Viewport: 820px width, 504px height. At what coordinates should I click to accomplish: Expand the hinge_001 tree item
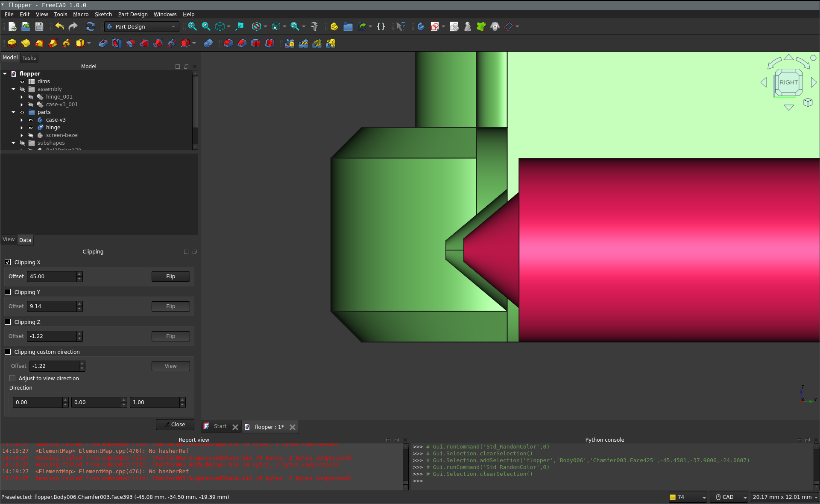tap(22, 97)
